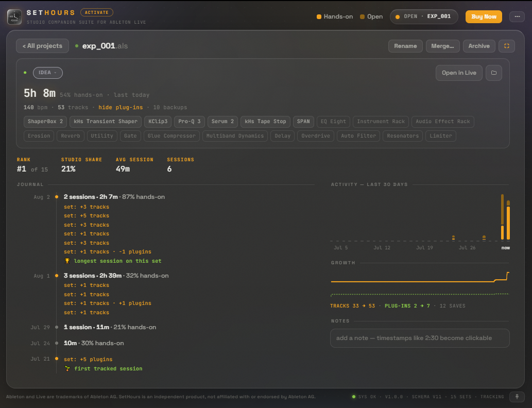Click 'set: +1 tracks · -1 plugins' entry
This screenshot has height=408, width=532.
pos(108,252)
